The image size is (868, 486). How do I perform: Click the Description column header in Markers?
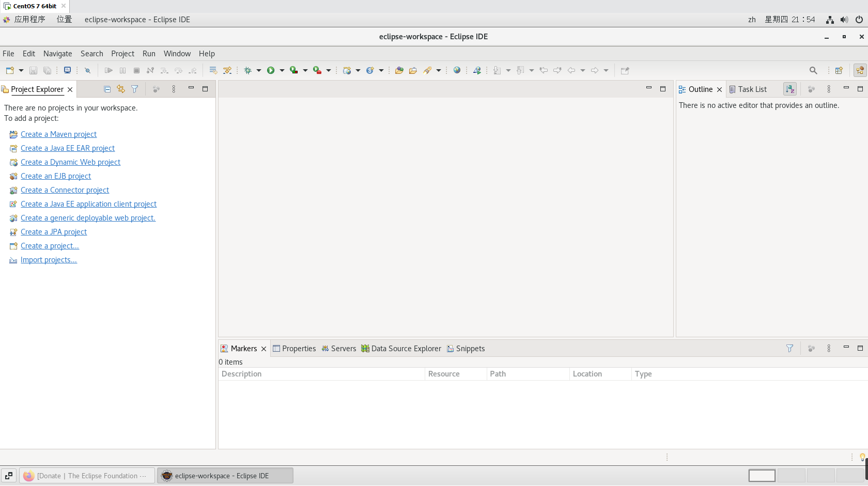tap(321, 374)
